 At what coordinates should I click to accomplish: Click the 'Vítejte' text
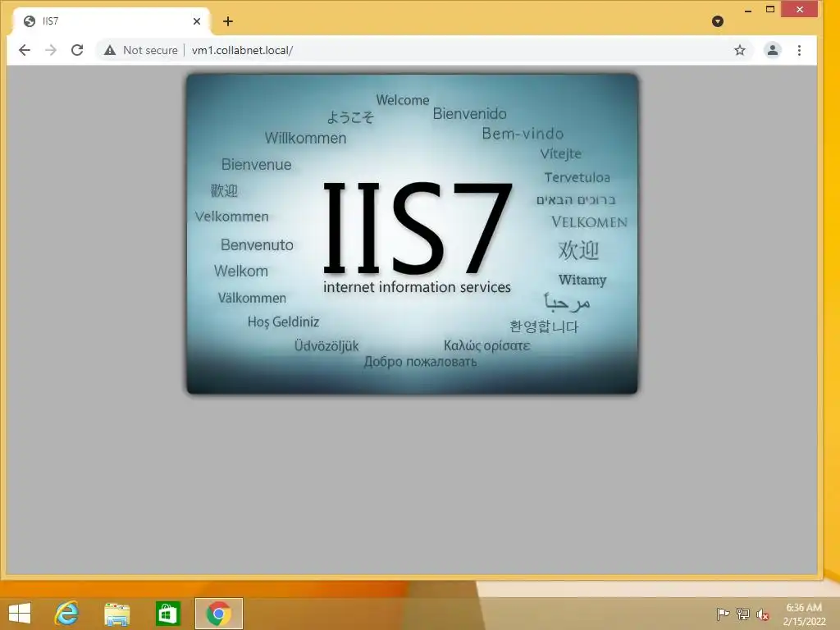pos(560,153)
